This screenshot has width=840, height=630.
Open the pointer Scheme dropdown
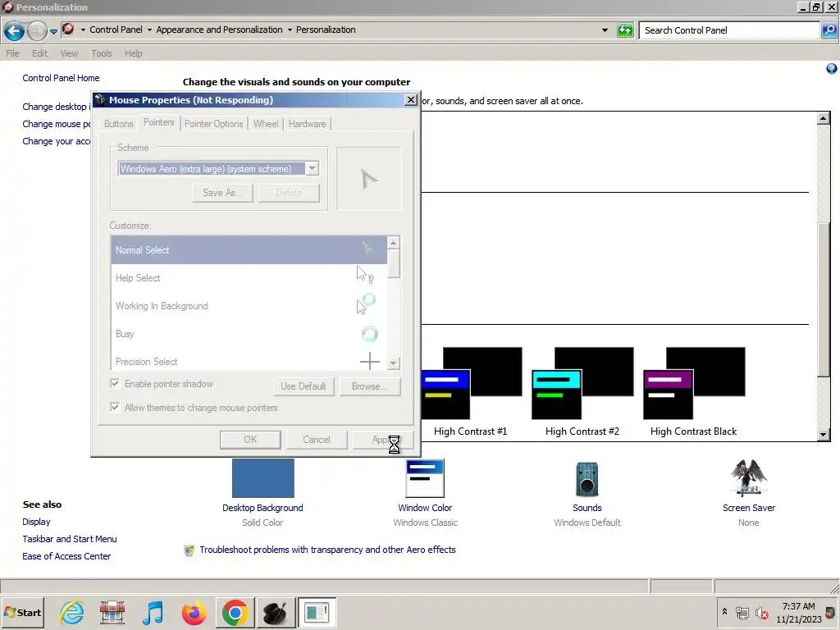point(312,169)
